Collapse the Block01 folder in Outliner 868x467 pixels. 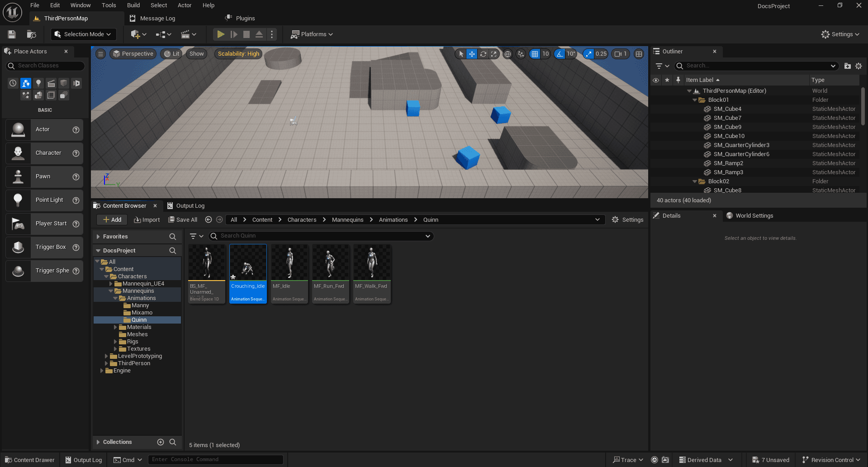[695, 100]
